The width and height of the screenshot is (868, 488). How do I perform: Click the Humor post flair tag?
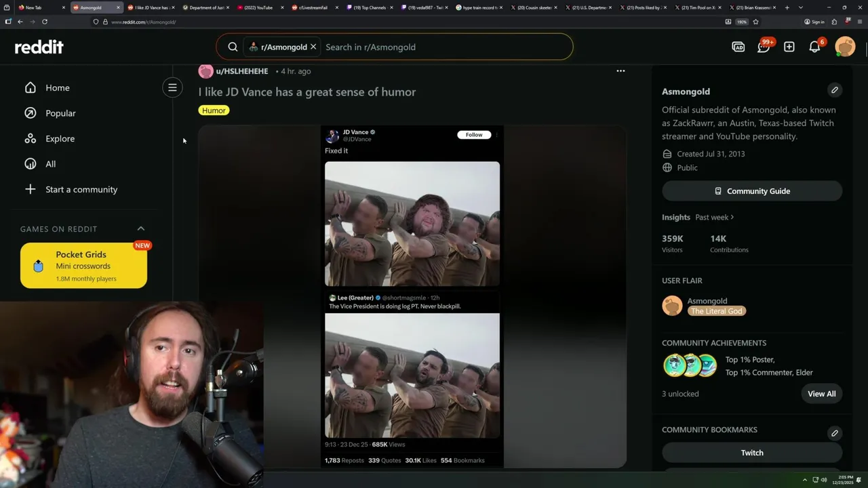214,110
